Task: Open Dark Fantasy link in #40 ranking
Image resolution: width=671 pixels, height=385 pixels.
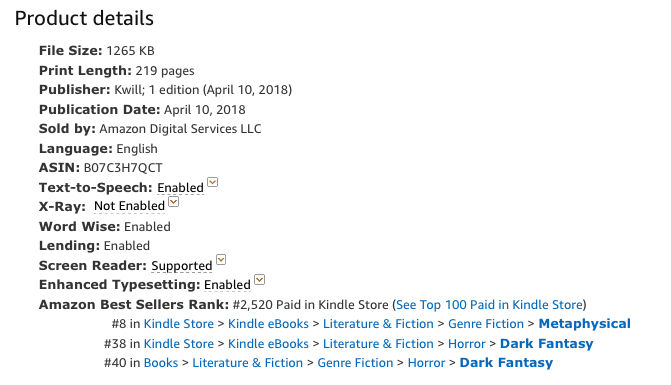Action: point(506,363)
